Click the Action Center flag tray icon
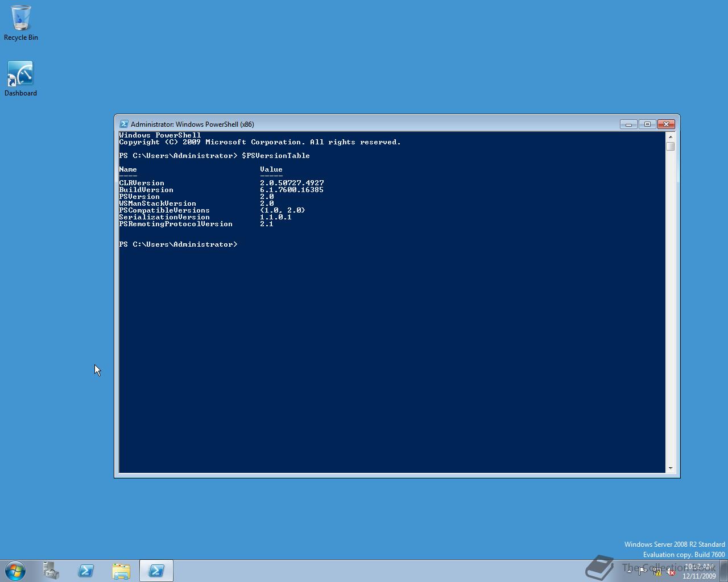728x582 pixels. click(642, 571)
